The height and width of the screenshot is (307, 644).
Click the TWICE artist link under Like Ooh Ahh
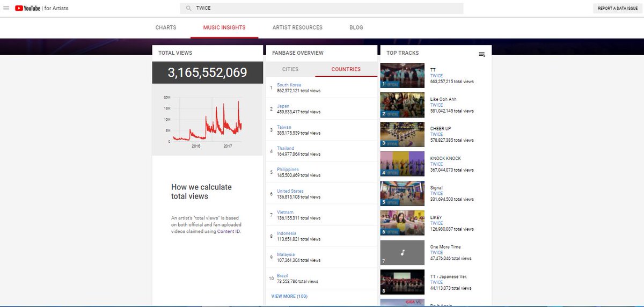click(x=436, y=105)
